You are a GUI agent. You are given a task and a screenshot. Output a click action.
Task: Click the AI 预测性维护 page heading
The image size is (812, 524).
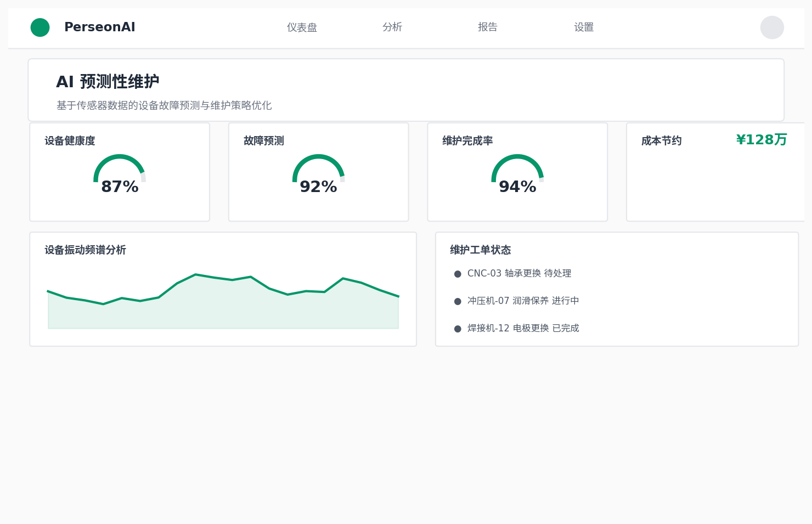pyautogui.click(x=108, y=82)
